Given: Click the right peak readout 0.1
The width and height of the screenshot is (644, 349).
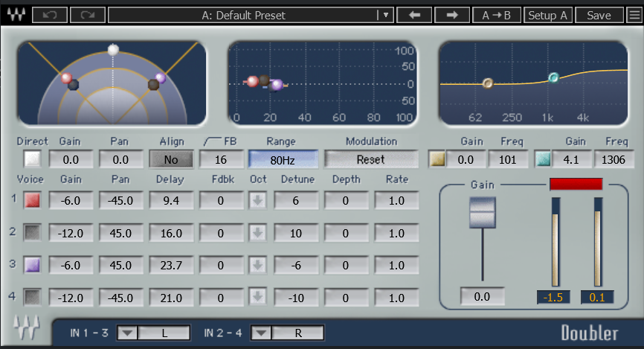Looking at the screenshot, I should click(596, 297).
